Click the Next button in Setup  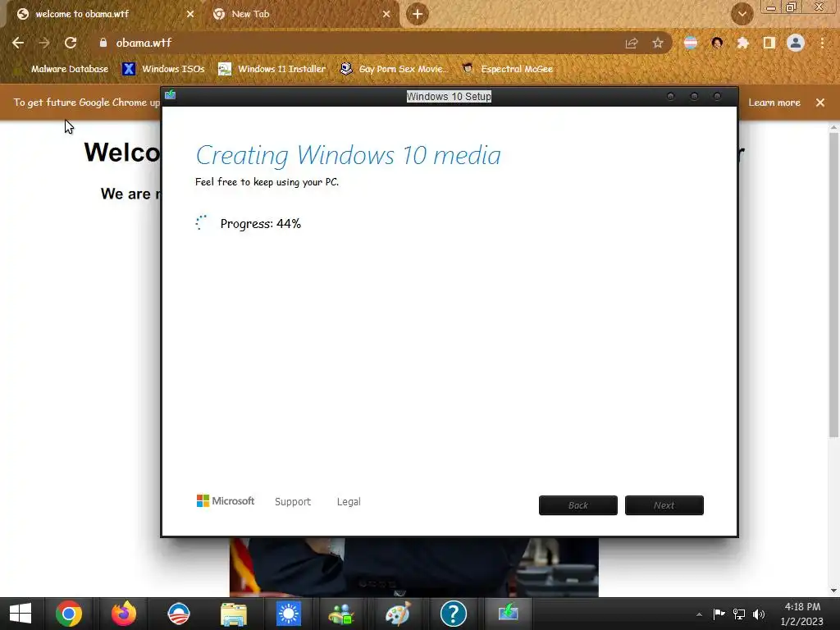pyautogui.click(x=664, y=505)
